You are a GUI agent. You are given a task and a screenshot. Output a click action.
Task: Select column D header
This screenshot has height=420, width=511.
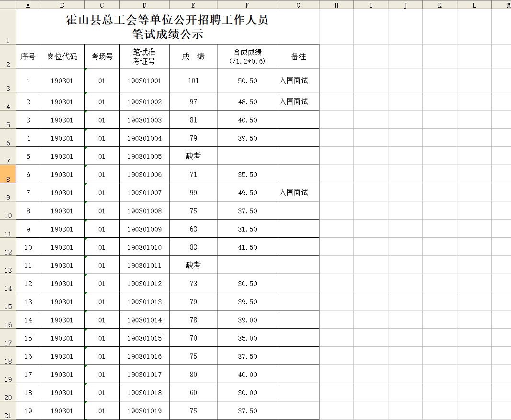click(x=144, y=5)
